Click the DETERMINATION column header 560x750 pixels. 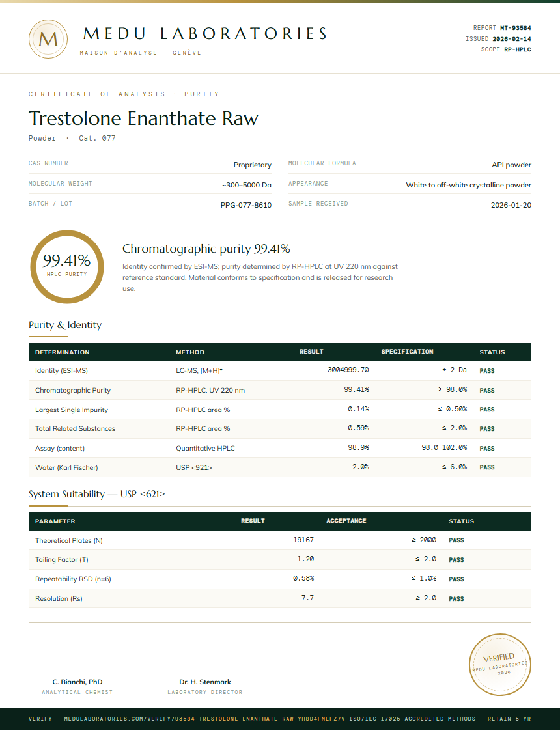[x=62, y=352]
